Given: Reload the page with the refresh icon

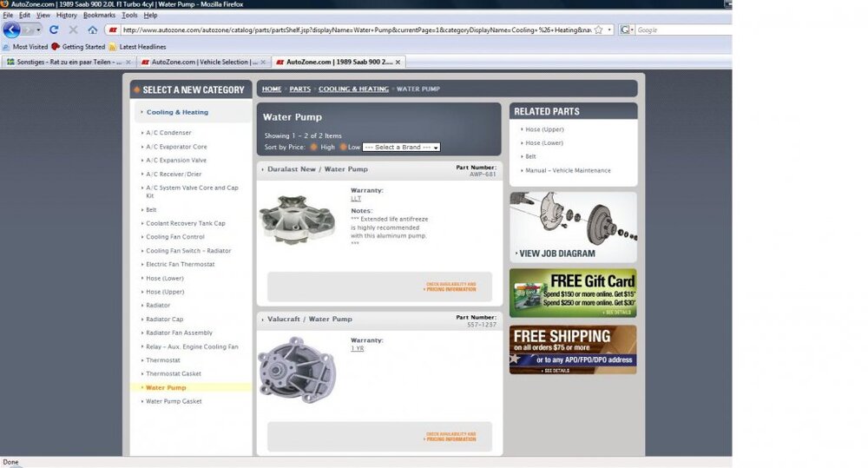Looking at the screenshot, I should point(54,30).
